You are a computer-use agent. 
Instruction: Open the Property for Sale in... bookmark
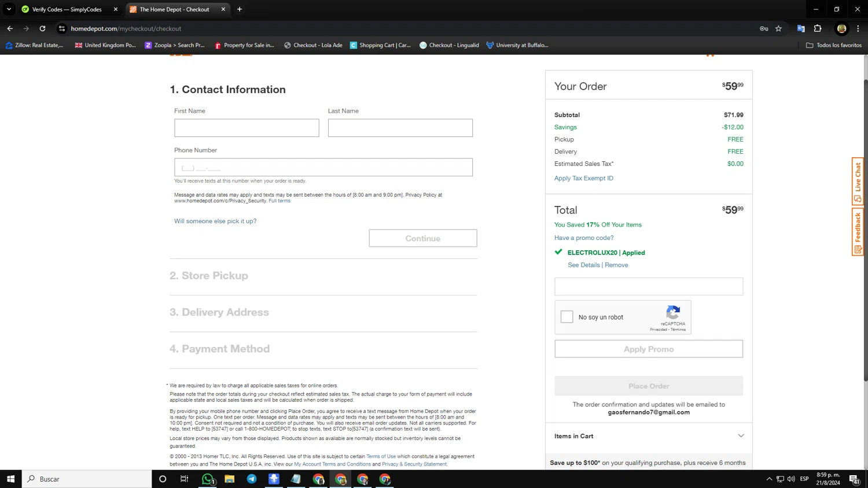(244, 45)
